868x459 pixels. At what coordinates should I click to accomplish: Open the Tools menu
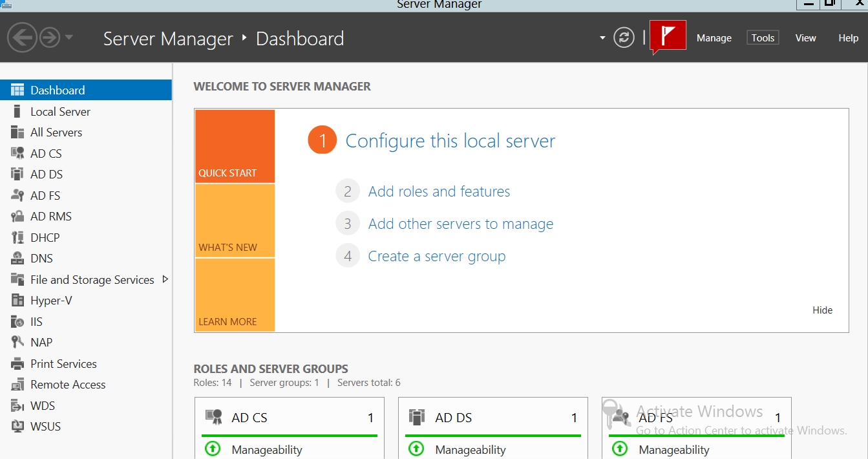pyautogui.click(x=763, y=38)
